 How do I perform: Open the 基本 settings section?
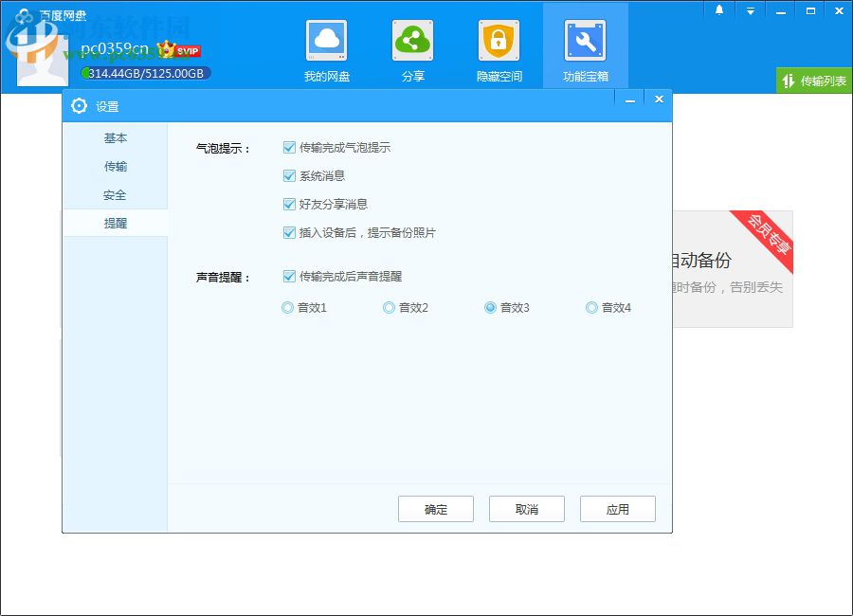coord(115,138)
